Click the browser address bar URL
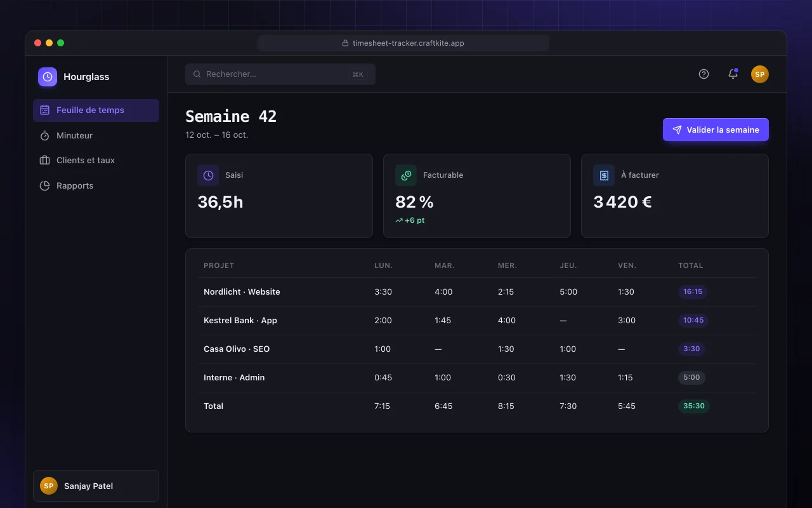The image size is (812, 508). (403, 43)
